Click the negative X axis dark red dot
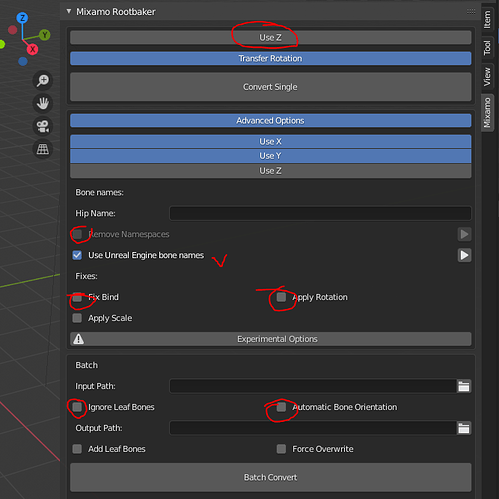This screenshot has height=499, width=499. click(13, 30)
